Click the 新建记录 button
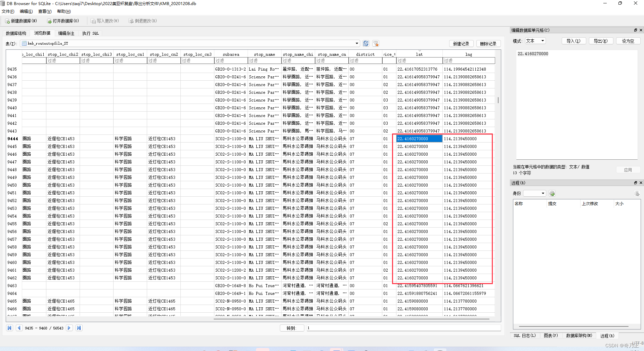 (x=461, y=44)
